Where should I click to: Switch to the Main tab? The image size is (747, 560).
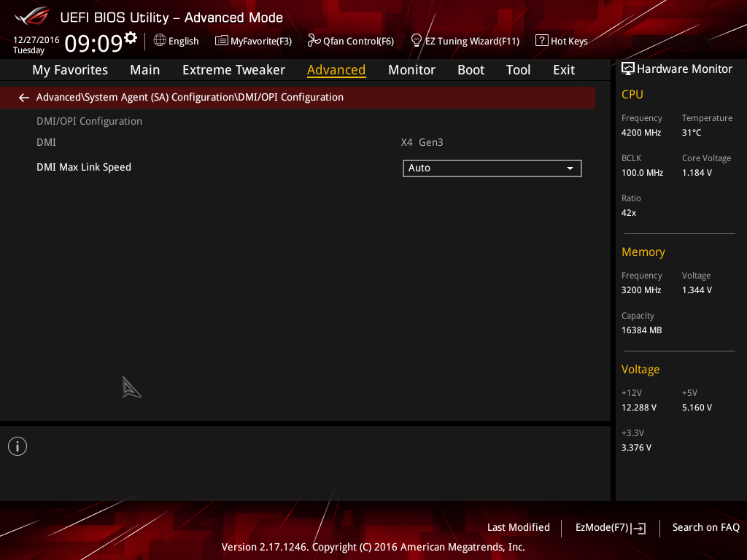[145, 70]
